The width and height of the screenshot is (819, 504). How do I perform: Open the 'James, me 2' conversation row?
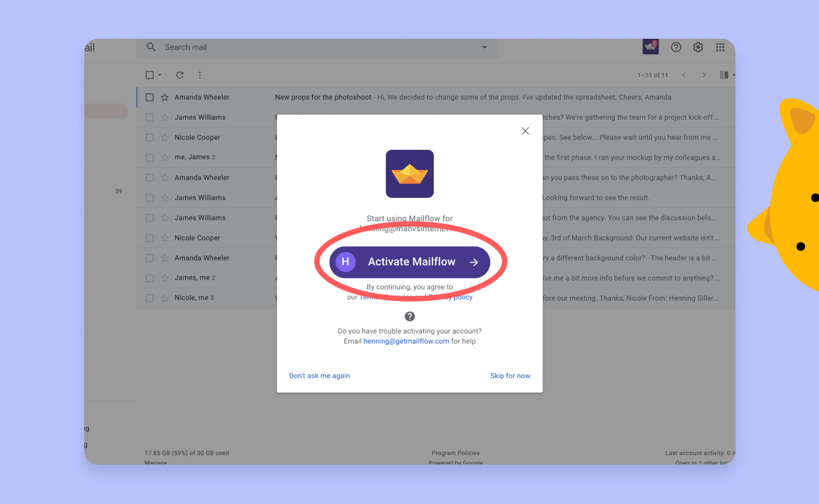coord(436,278)
